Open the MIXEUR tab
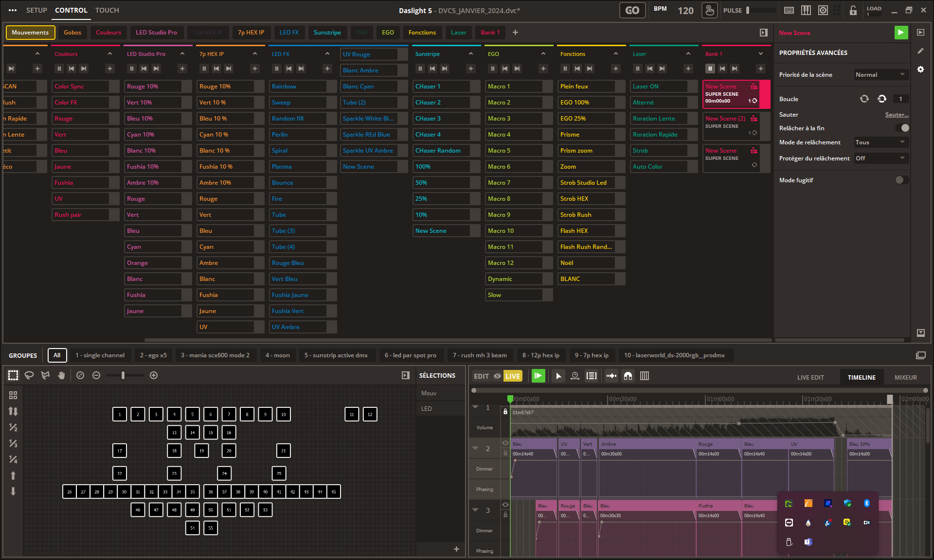This screenshot has height=560, width=934. pos(906,377)
